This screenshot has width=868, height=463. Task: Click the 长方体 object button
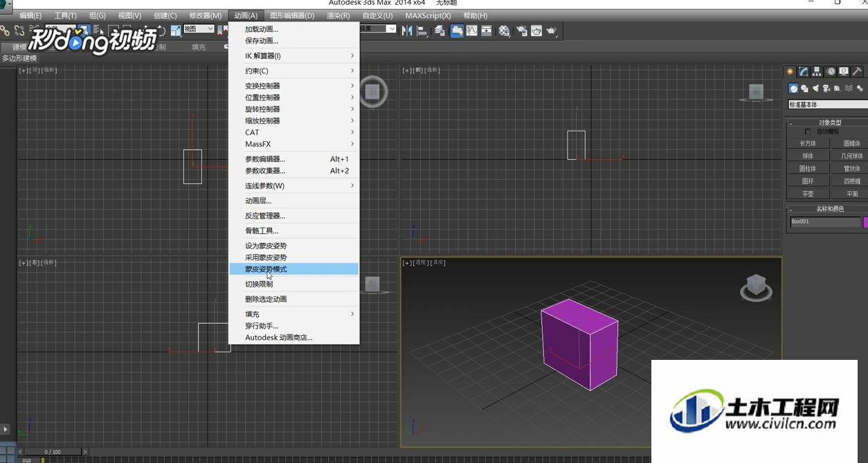click(808, 143)
